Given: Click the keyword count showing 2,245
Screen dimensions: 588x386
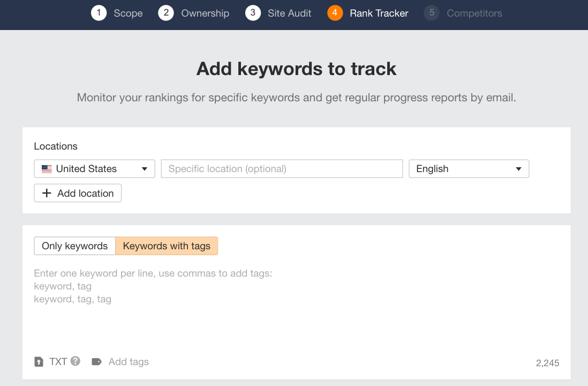Looking at the screenshot, I should (x=547, y=362).
